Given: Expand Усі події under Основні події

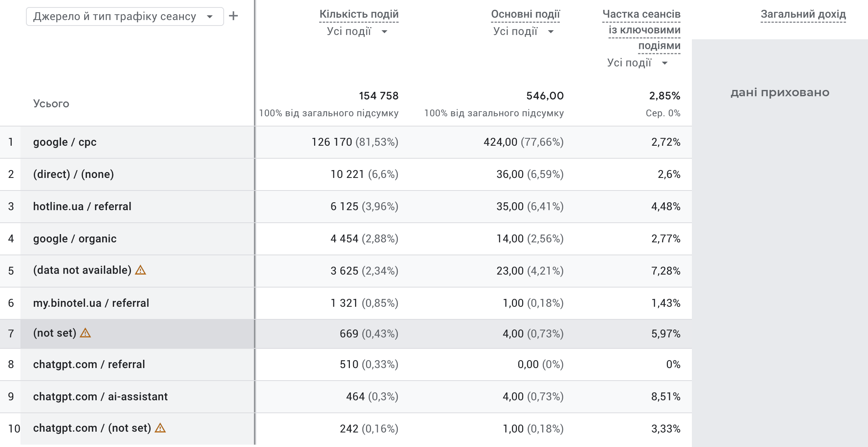Looking at the screenshot, I should [x=523, y=31].
